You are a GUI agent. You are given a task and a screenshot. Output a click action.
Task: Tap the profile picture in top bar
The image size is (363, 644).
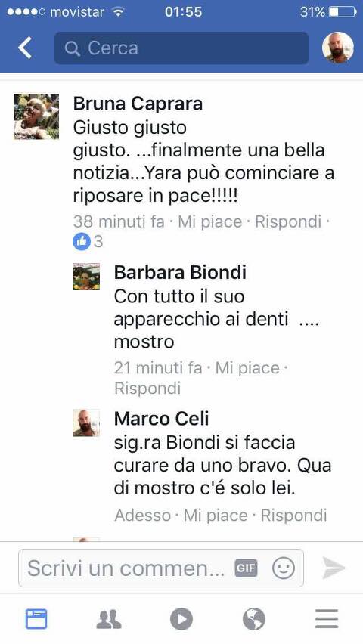[337, 48]
